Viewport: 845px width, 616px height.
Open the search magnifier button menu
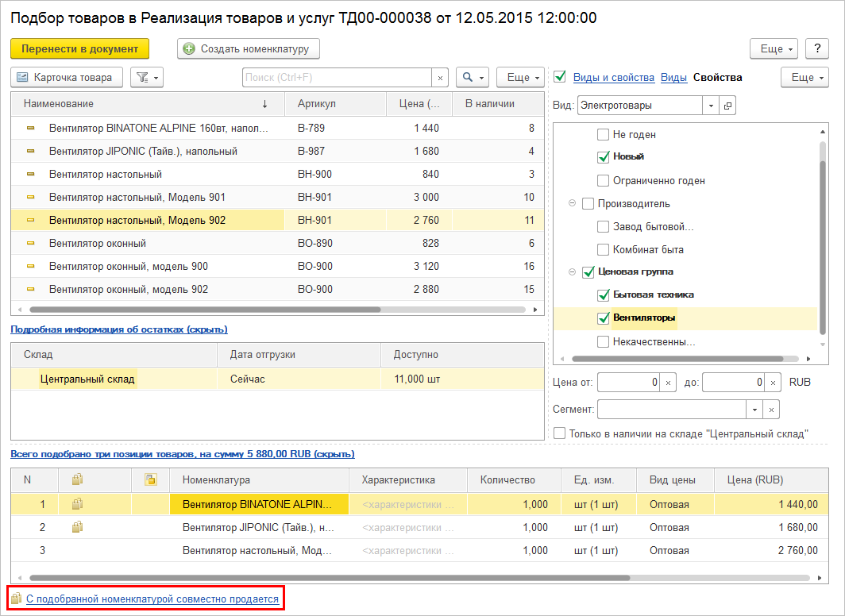tap(473, 77)
